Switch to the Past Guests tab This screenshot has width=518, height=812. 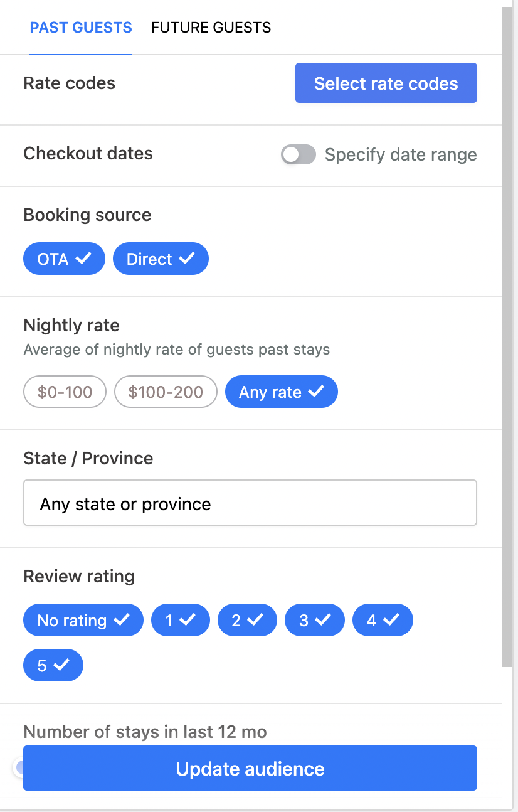[81, 28]
